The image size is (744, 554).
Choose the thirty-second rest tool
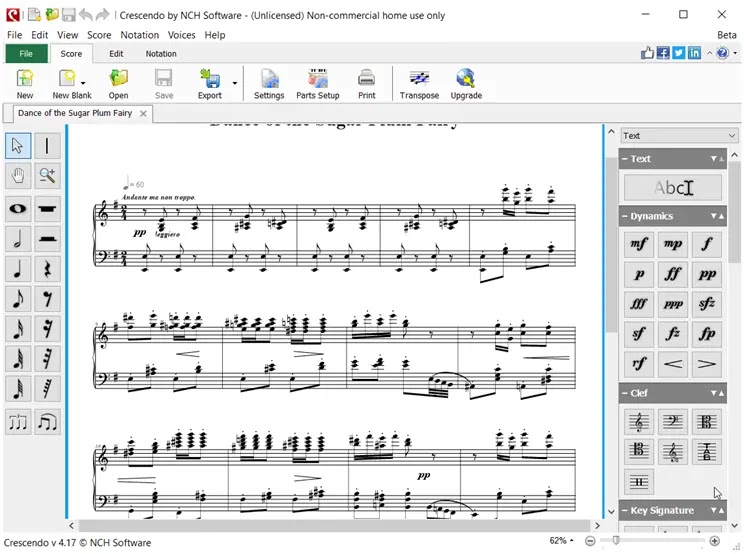click(47, 359)
